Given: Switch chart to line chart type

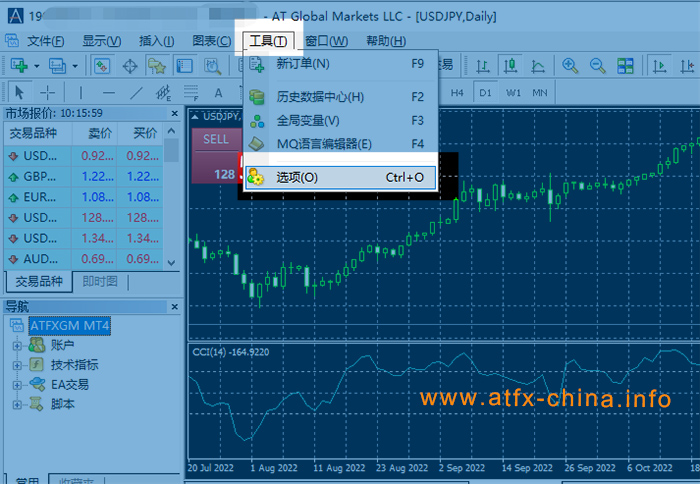Looking at the screenshot, I should pos(538,66).
